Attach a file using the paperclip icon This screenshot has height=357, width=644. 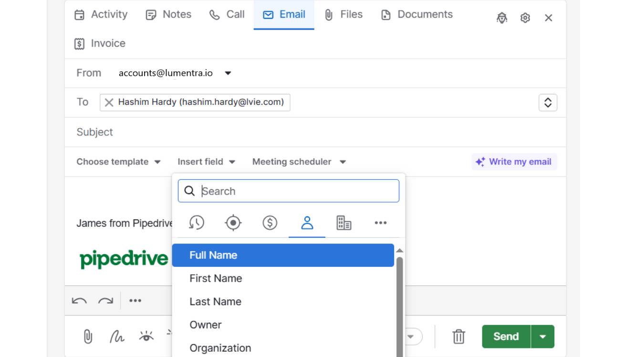coord(87,336)
